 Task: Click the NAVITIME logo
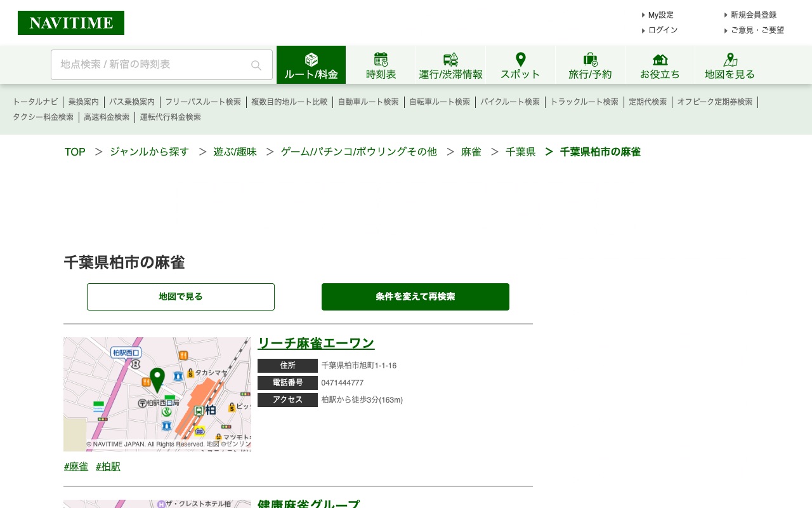pyautogui.click(x=71, y=23)
